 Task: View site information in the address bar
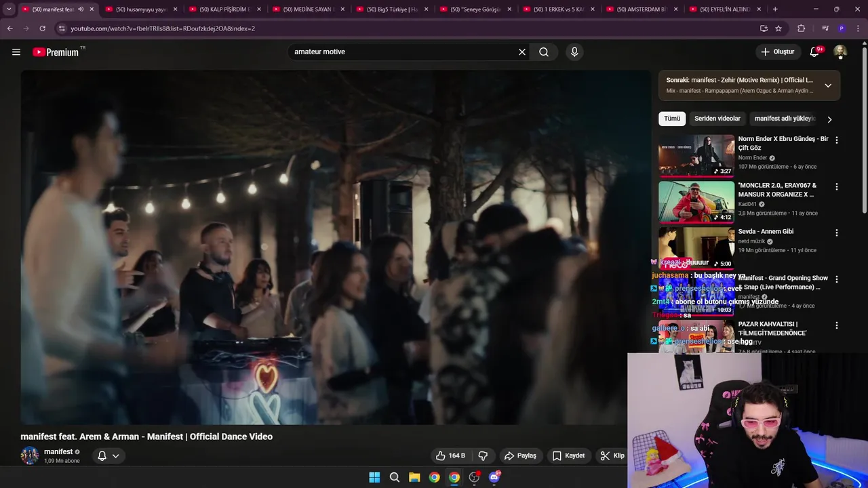[x=62, y=28]
